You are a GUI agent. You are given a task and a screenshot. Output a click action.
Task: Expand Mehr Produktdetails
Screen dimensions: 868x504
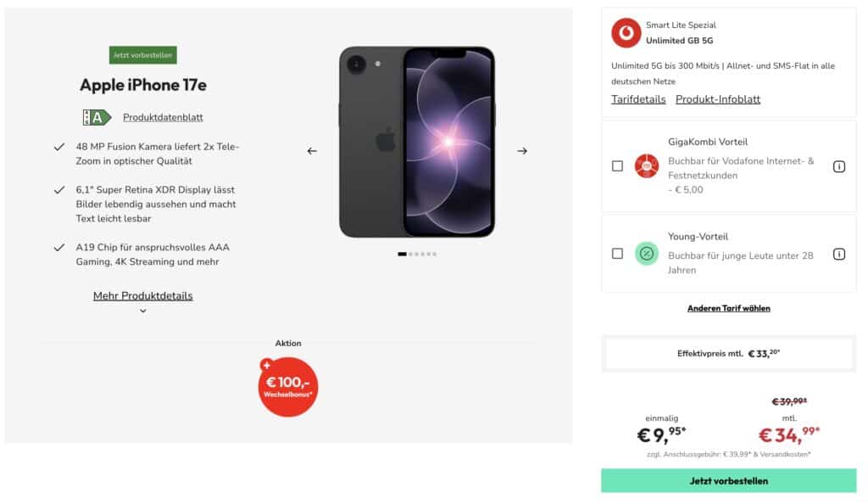142,296
